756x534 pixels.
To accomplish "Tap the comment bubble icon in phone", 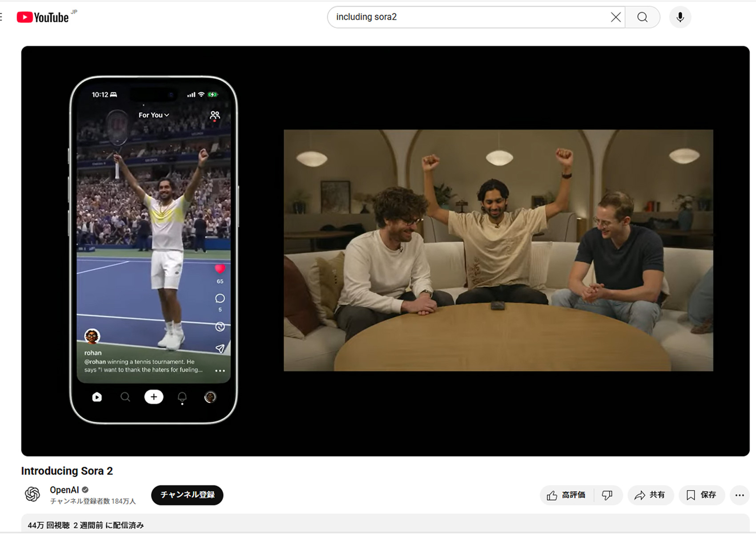I will pyautogui.click(x=220, y=299).
